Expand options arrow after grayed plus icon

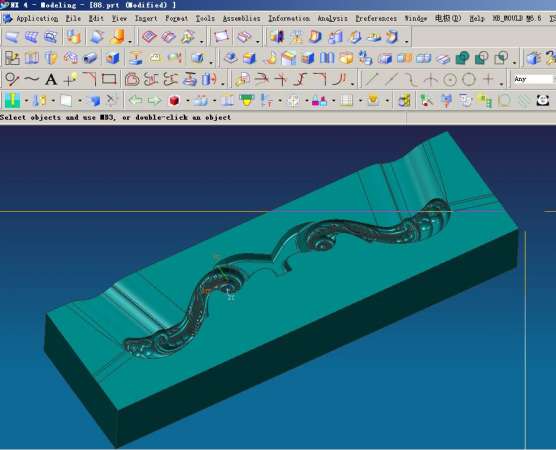click(501, 84)
